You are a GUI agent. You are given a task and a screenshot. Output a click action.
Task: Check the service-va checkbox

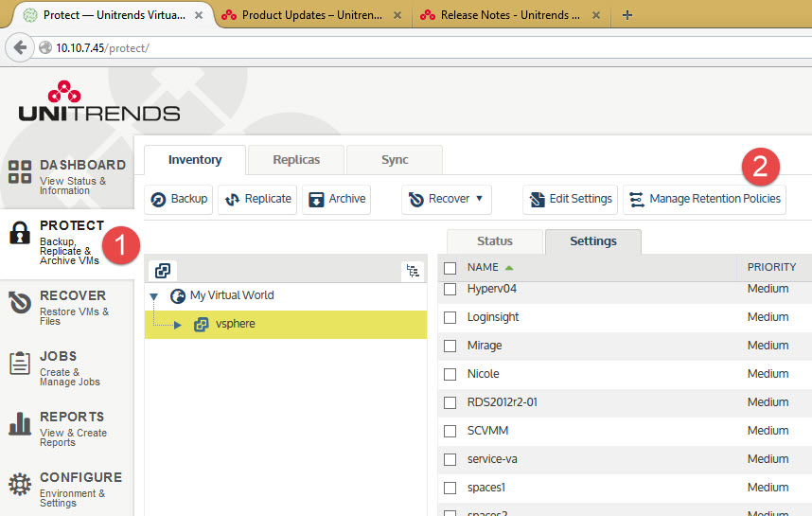(x=450, y=459)
